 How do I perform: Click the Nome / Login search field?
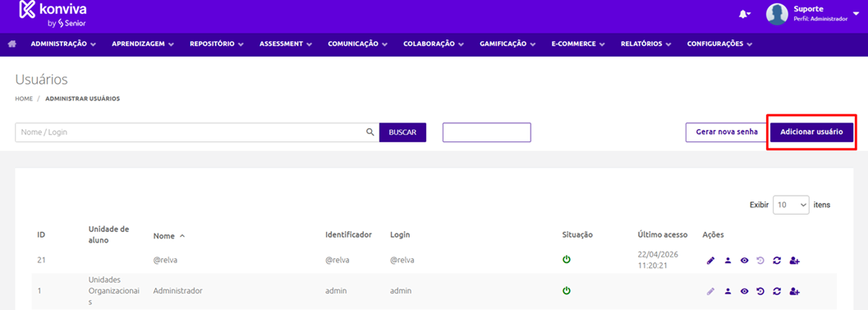point(196,132)
